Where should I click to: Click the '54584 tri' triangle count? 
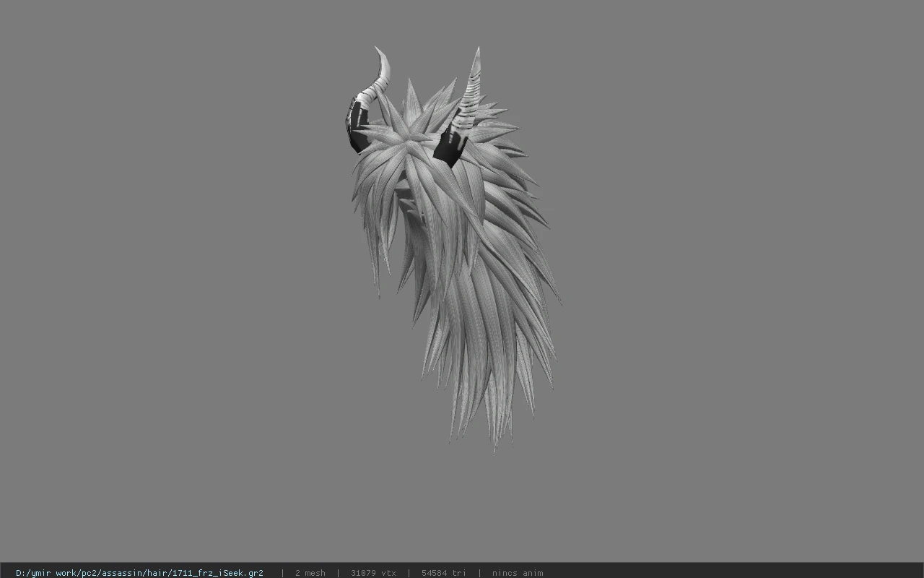[444, 573]
